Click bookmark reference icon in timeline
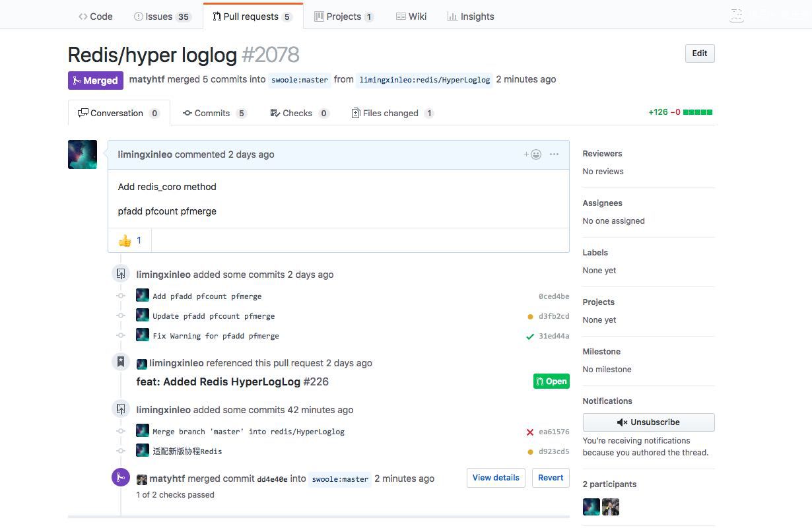The height and width of the screenshot is (528, 812). (x=121, y=362)
